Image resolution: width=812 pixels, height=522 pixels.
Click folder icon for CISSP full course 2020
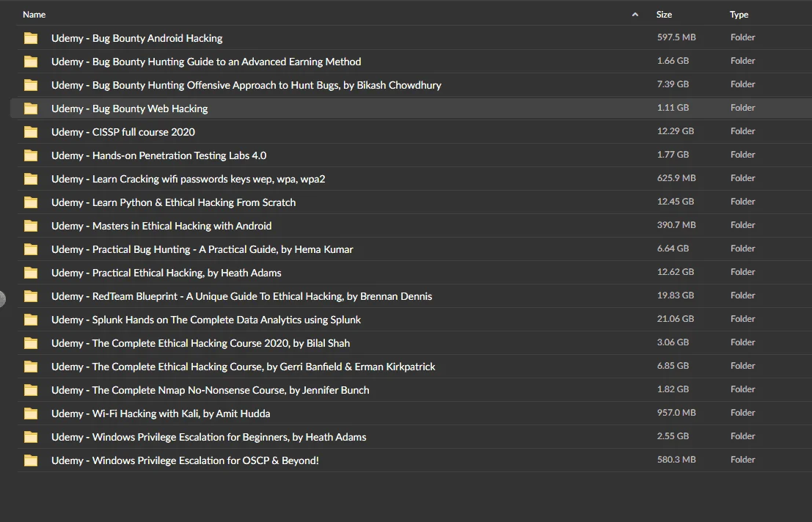[31, 132]
